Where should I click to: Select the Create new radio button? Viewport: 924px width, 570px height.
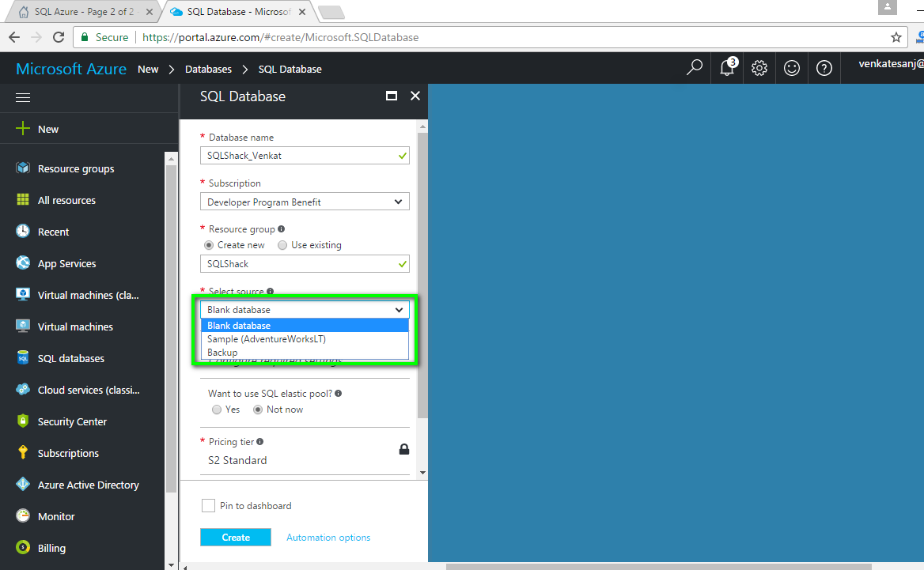coord(209,245)
